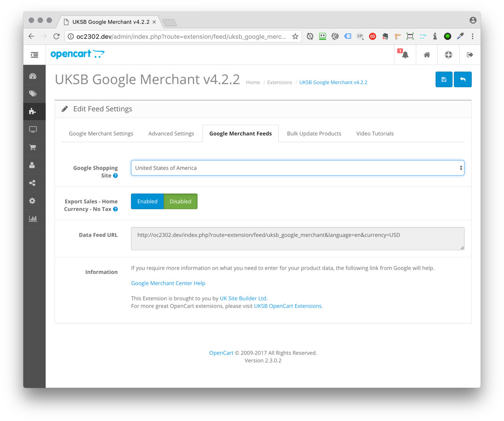Click the green circle extension icon
The image size is (504, 421).
click(447, 36)
